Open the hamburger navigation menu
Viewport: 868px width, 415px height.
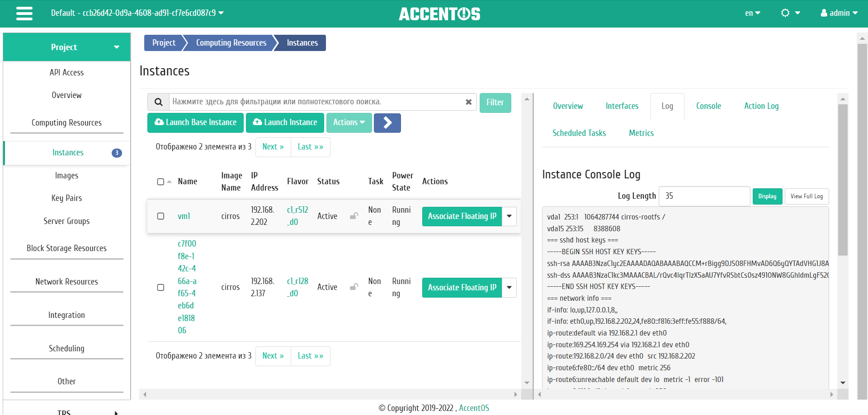tap(24, 14)
